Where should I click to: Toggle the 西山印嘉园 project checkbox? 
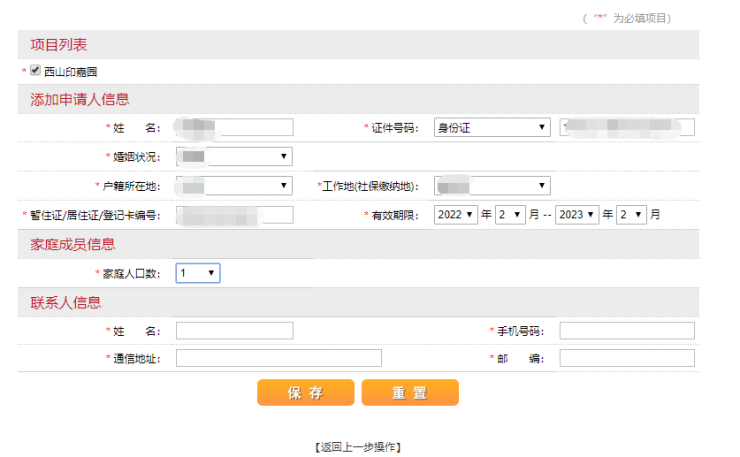click(35, 71)
